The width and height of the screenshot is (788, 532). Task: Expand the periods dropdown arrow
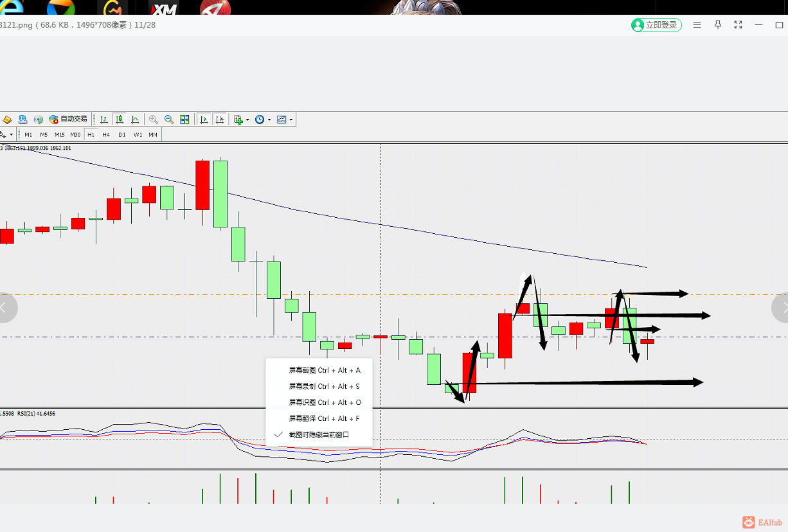[x=269, y=120]
